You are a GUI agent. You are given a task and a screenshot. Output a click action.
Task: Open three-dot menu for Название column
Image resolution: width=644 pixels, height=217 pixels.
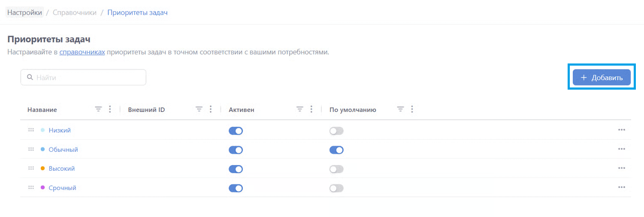coord(110,109)
